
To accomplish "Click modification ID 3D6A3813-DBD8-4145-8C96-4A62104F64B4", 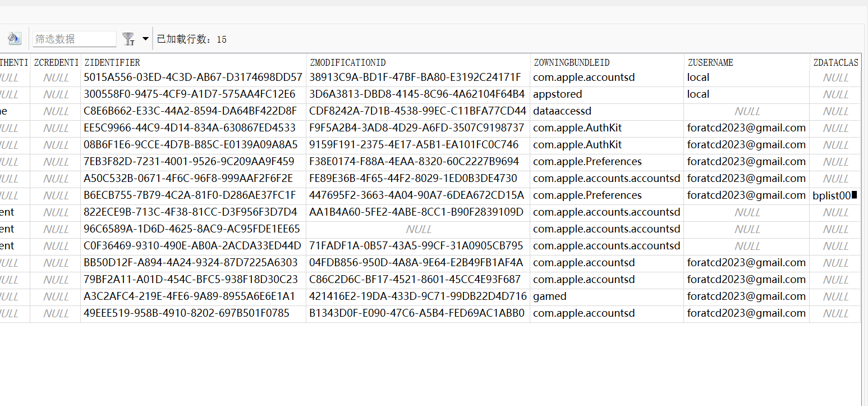I will tap(417, 94).
